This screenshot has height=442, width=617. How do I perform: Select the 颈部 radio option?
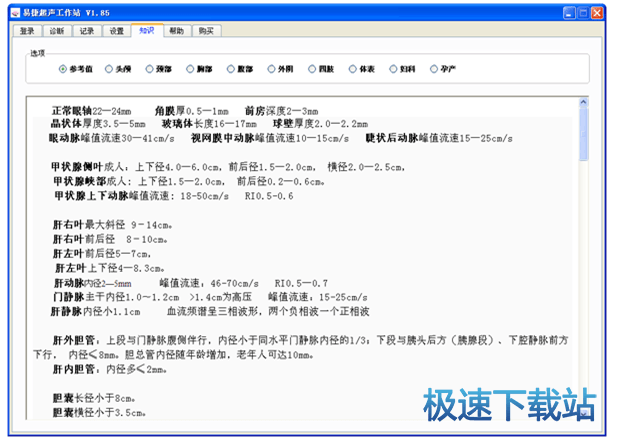click(x=159, y=69)
